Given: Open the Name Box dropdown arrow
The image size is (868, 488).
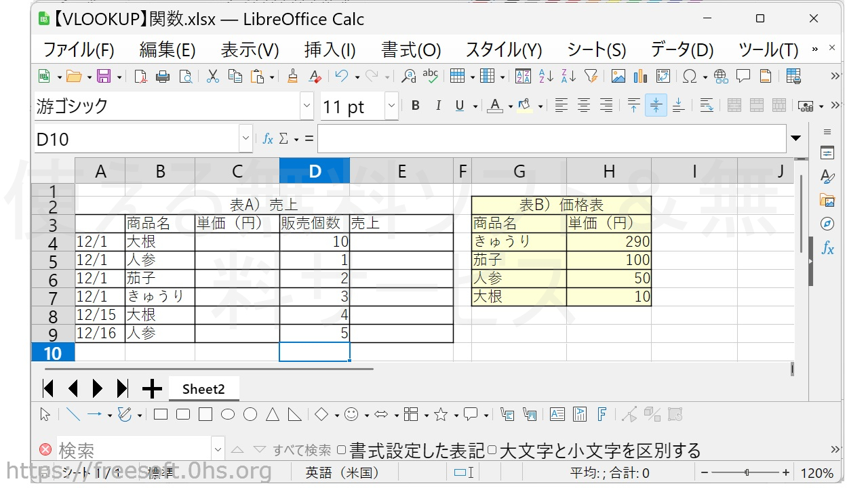Looking at the screenshot, I should [x=245, y=139].
